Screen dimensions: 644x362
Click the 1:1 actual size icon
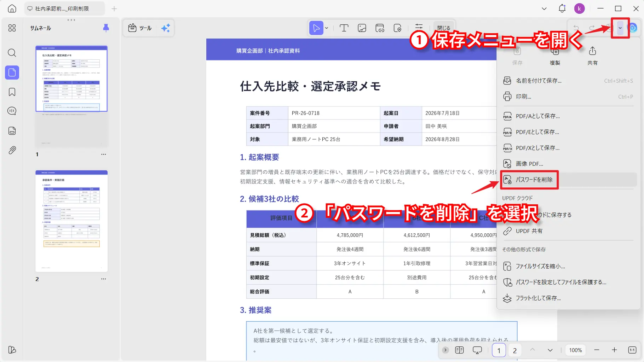click(632, 350)
